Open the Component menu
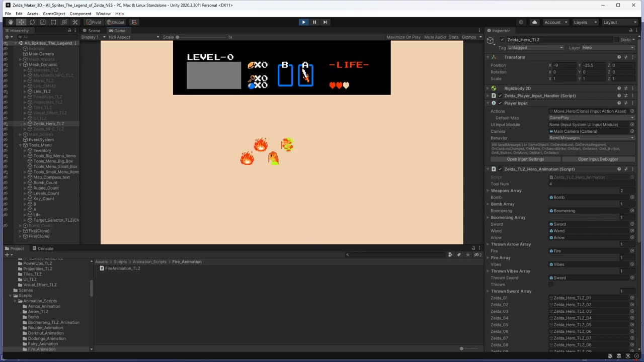Screen dimensions: 644x362 [x=80, y=14]
